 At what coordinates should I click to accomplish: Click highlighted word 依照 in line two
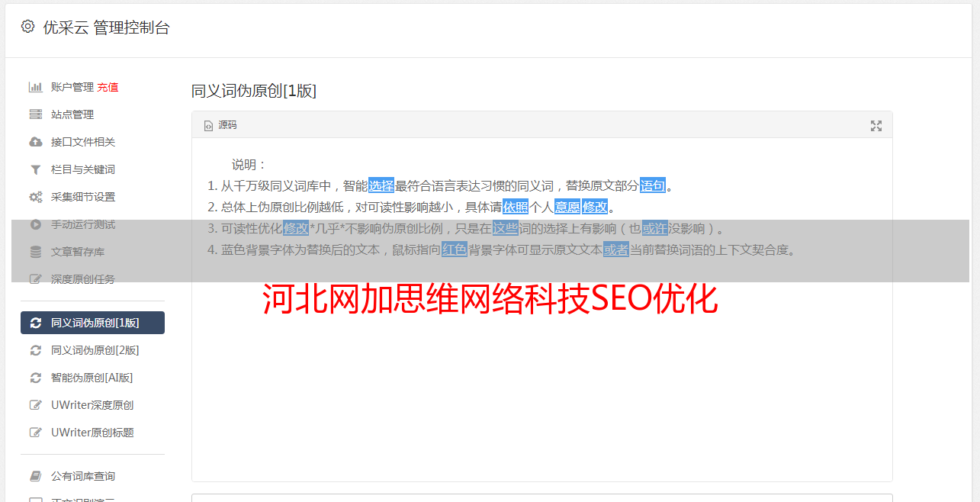pyautogui.click(x=516, y=207)
